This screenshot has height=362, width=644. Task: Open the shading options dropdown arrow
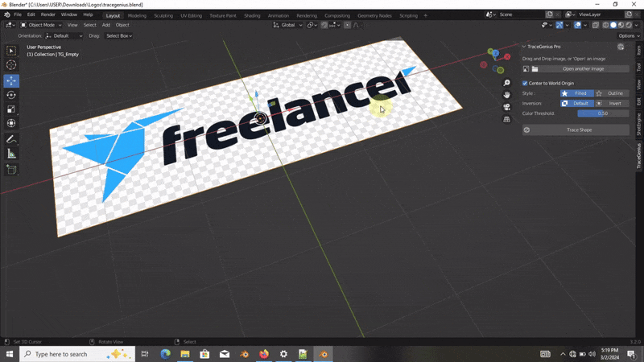click(x=636, y=25)
